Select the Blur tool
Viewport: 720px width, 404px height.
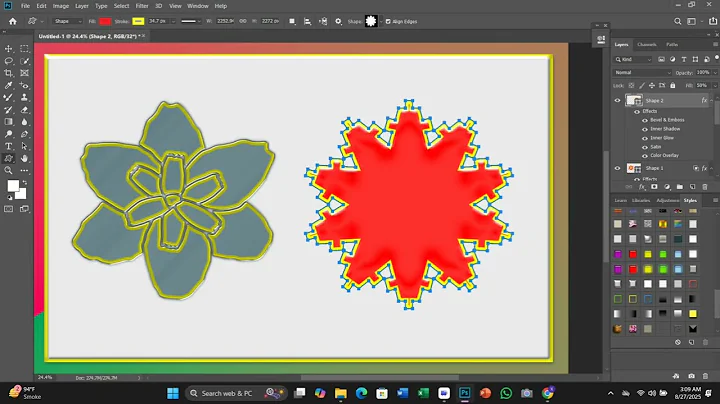point(24,122)
